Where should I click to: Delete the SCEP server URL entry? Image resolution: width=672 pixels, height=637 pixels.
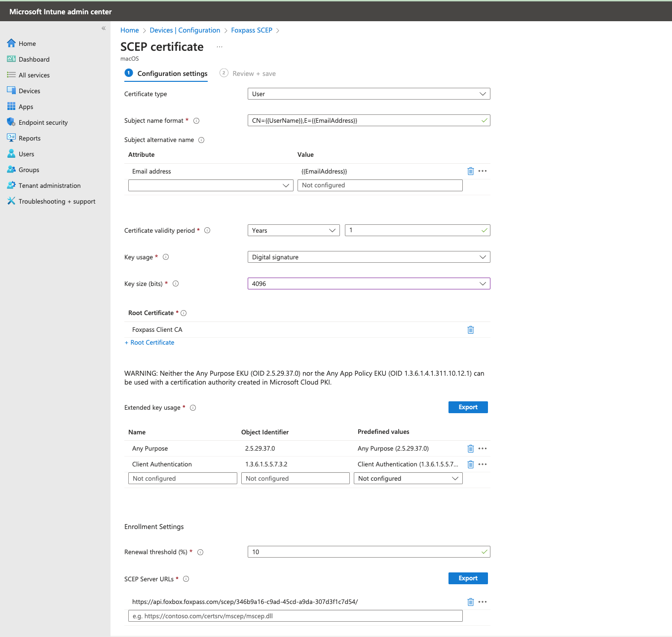[x=471, y=602]
